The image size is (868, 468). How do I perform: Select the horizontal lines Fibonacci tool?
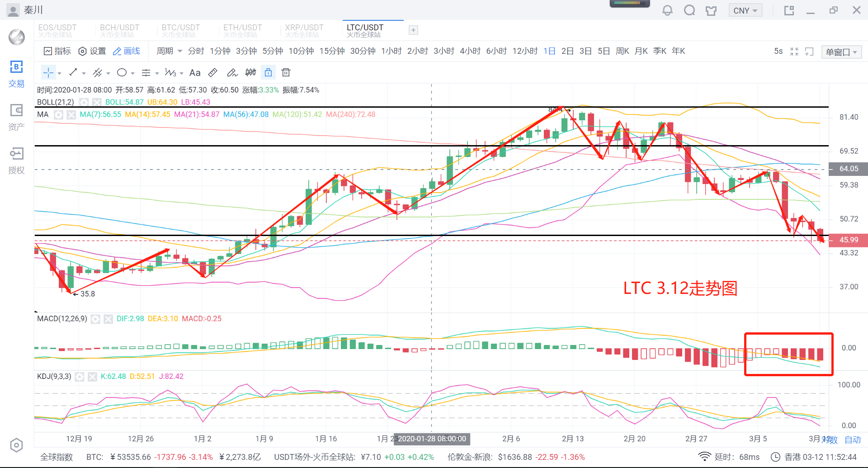(x=146, y=72)
